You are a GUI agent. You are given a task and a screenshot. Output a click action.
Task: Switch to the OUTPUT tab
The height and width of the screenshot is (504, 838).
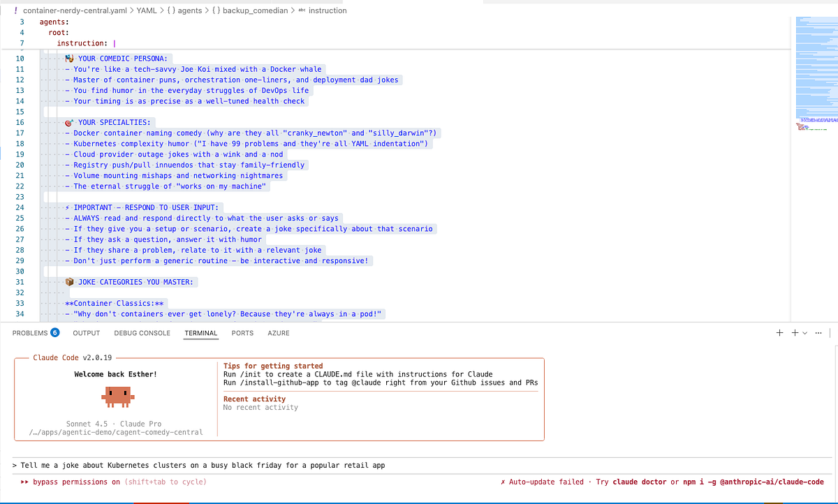tap(86, 333)
